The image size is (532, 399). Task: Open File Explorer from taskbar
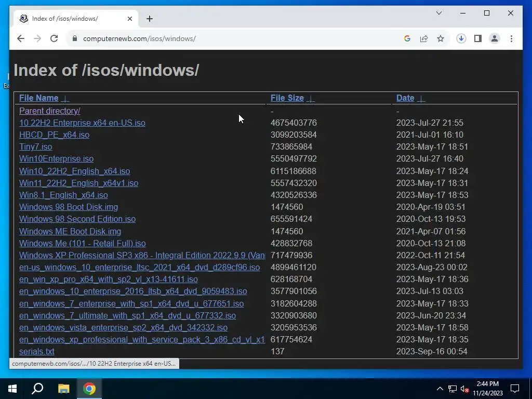click(x=63, y=389)
